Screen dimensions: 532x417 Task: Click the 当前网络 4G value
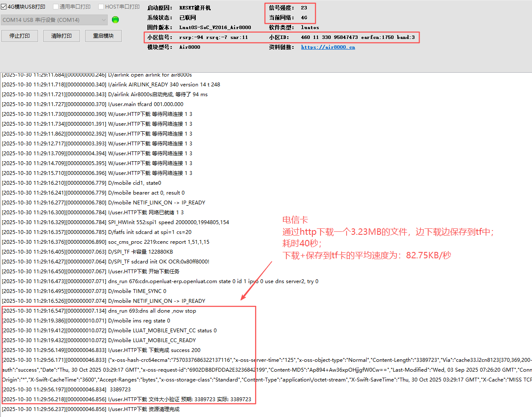coord(304,18)
